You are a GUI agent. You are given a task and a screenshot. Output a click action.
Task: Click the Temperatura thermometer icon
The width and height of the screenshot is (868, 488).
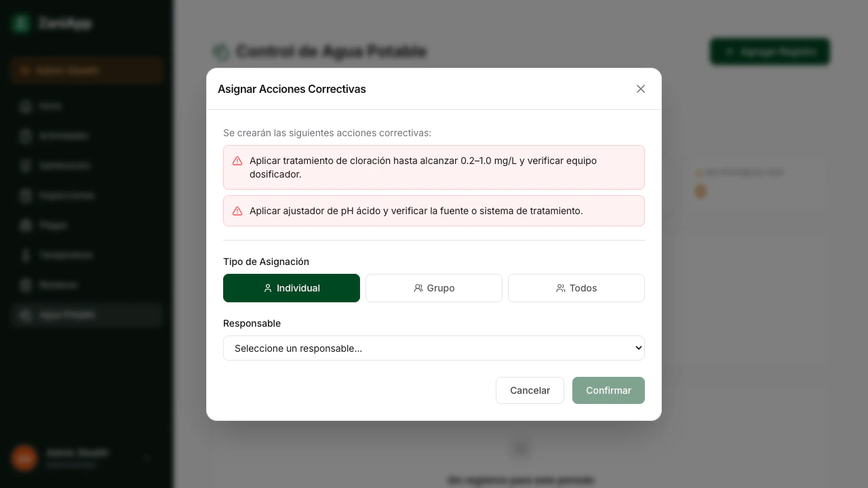coord(24,256)
